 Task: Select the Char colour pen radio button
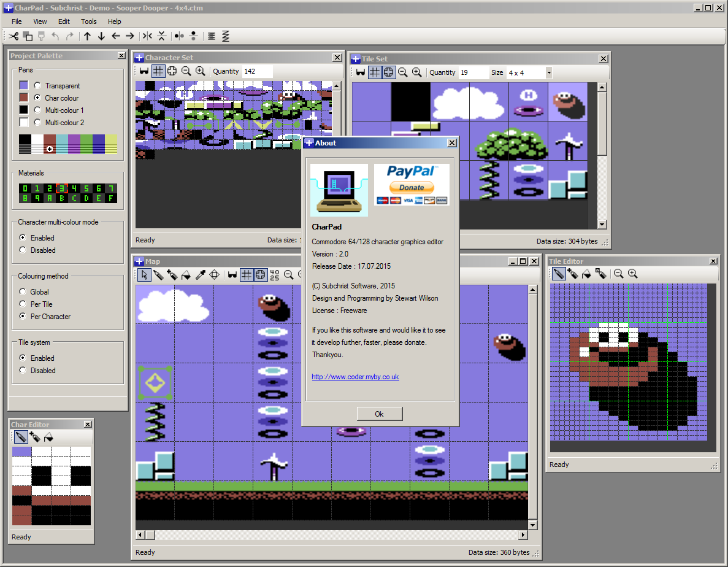(x=37, y=98)
